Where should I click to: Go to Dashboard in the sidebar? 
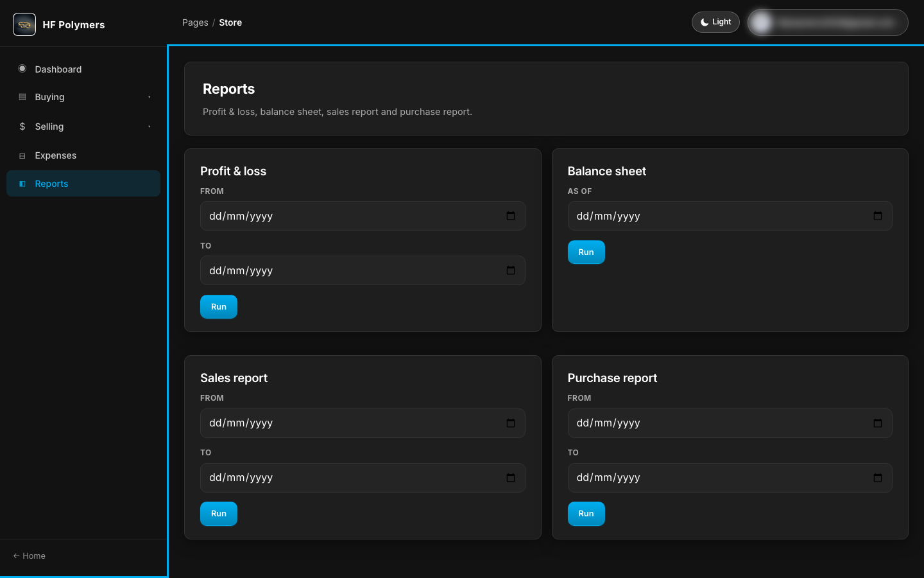(x=83, y=69)
